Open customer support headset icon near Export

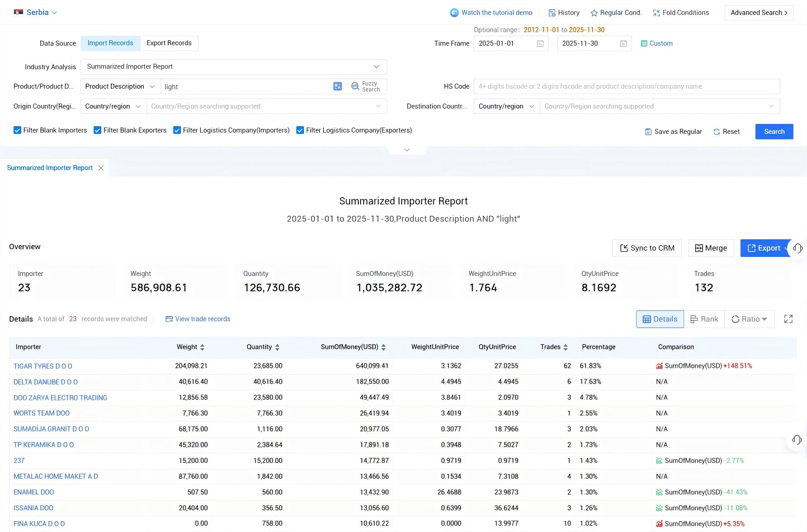coord(798,248)
